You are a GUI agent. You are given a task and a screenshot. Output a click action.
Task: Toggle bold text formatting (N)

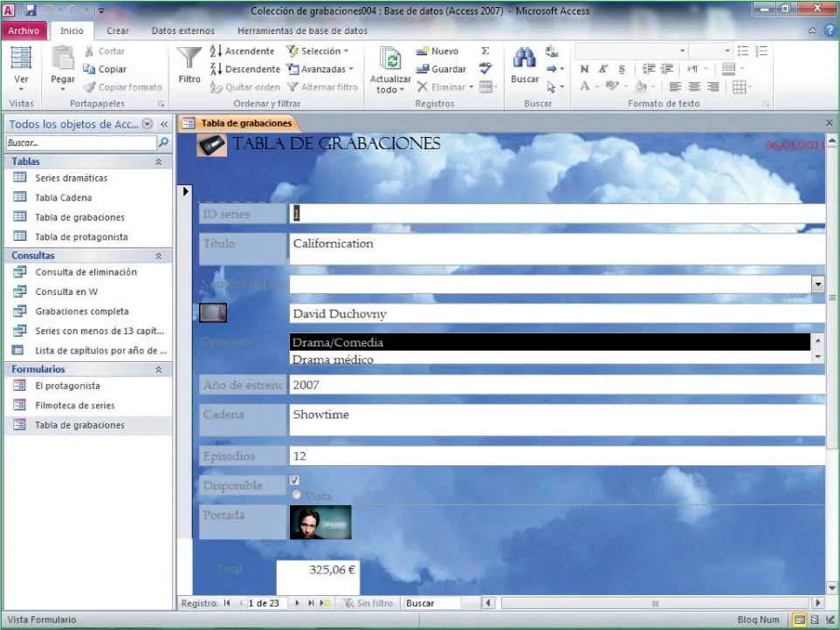pyautogui.click(x=584, y=69)
